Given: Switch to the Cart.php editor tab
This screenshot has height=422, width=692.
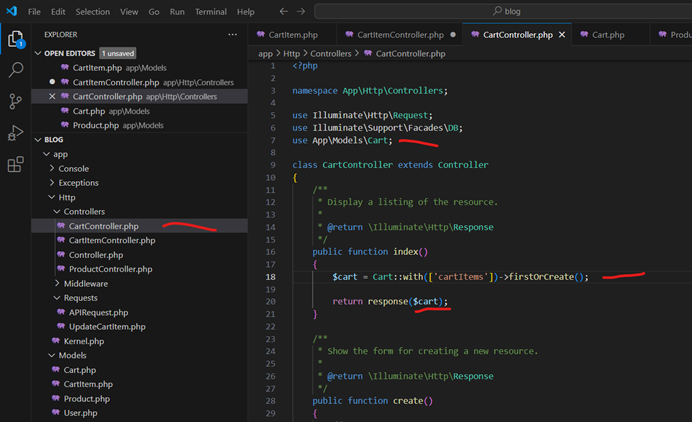Looking at the screenshot, I should [607, 34].
